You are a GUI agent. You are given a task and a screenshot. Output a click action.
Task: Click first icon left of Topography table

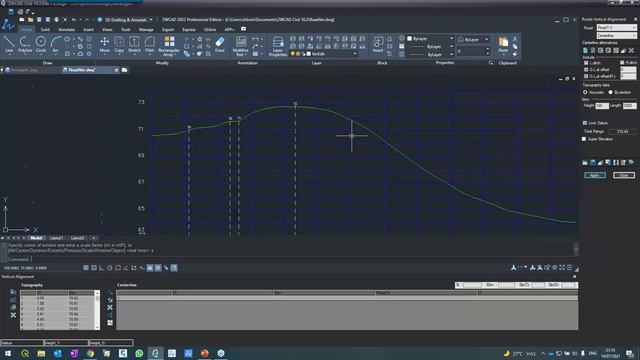tap(13, 292)
